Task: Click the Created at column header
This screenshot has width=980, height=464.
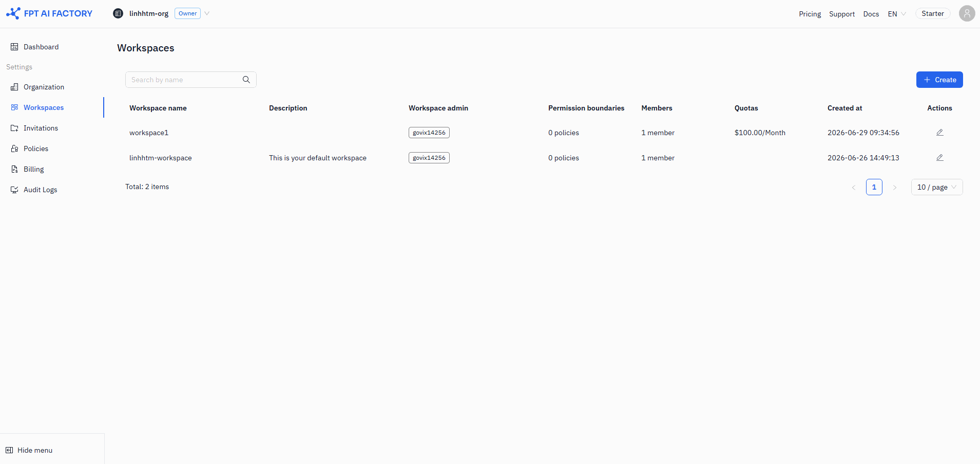Action: pyautogui.click(x=845, y=108)
